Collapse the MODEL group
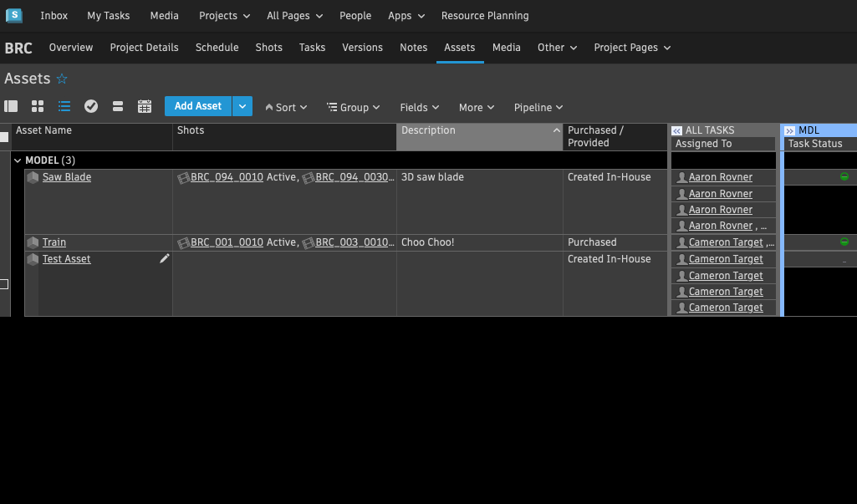Viewport: 857px width, 504px height. click(18, 160)
